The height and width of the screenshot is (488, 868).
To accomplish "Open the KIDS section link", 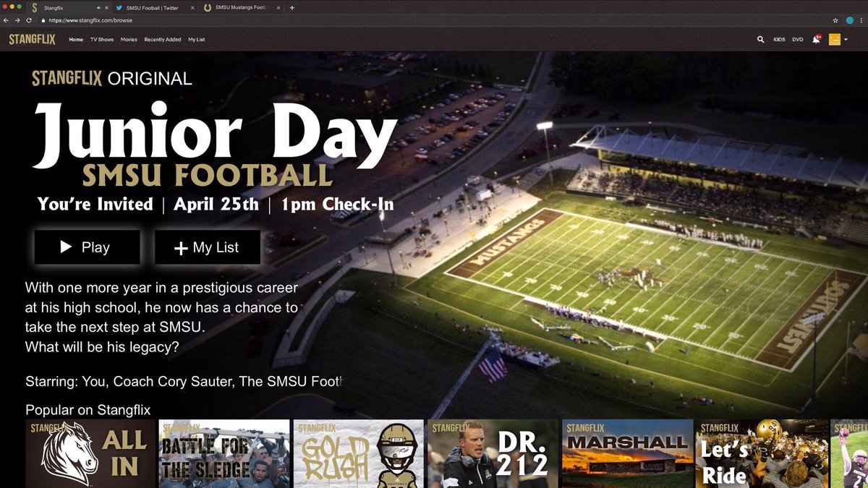I will 779,40.
